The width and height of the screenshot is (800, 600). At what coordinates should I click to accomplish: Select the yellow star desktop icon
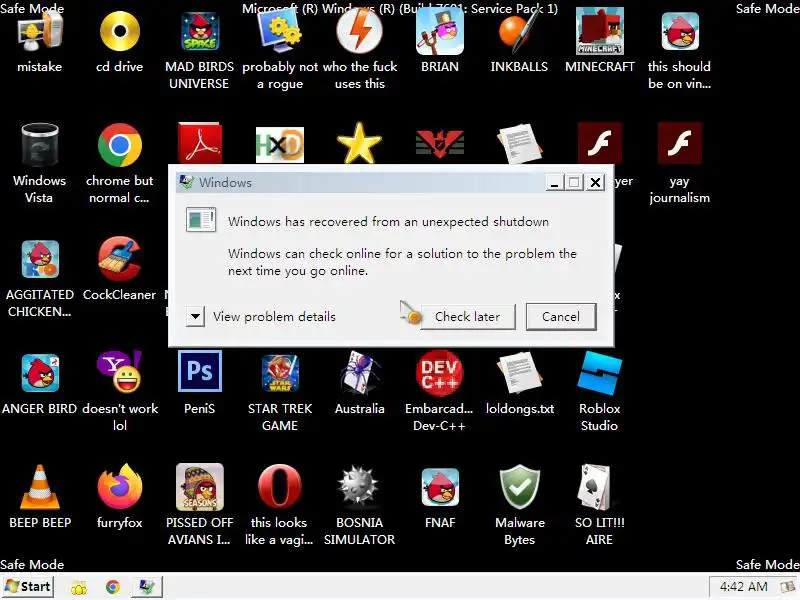coord(359,143)
